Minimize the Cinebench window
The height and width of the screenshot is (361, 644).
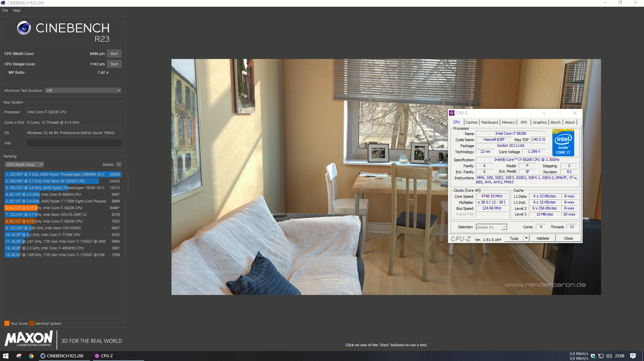click(x=605, y=3)
